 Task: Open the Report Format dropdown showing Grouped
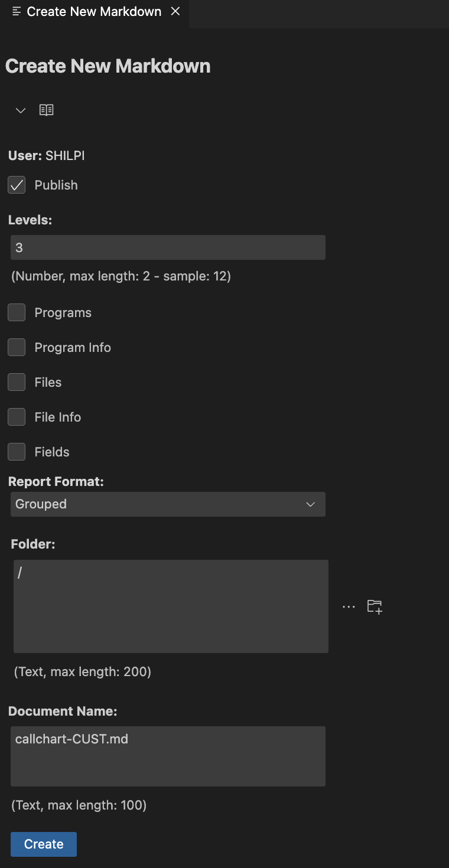pos(168,504)
